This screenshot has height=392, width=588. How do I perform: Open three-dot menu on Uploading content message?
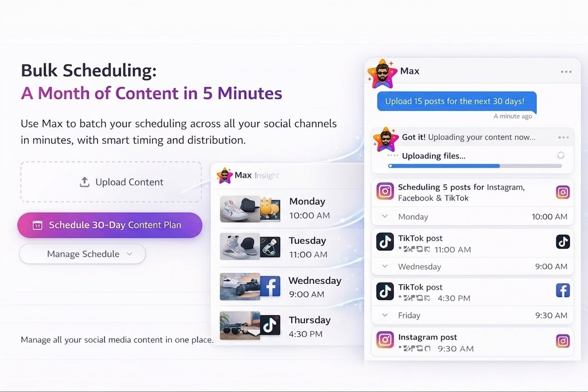[x=563, y=137]
